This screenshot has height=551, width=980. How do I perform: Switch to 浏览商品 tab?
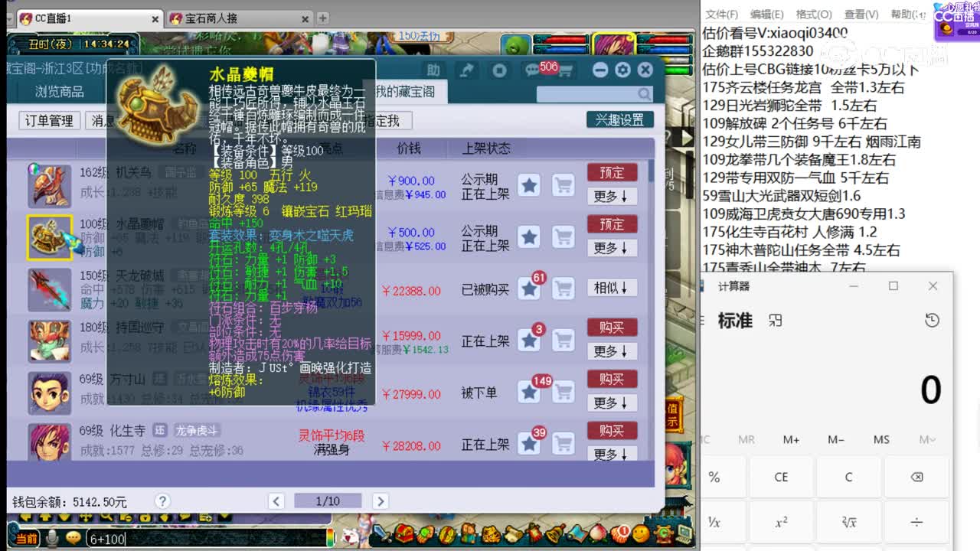[x=60, y=92]
